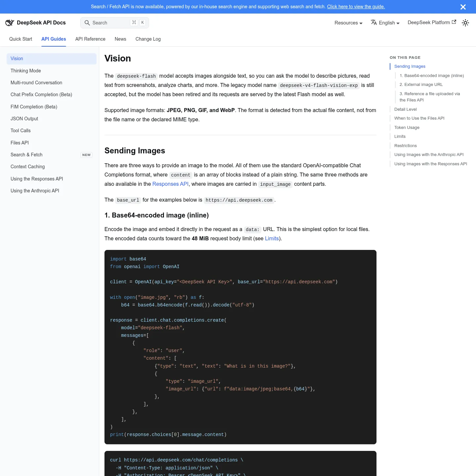Open Tool Calls guide
This screenshot has height=476, width=476.
[x=52, y=131]
